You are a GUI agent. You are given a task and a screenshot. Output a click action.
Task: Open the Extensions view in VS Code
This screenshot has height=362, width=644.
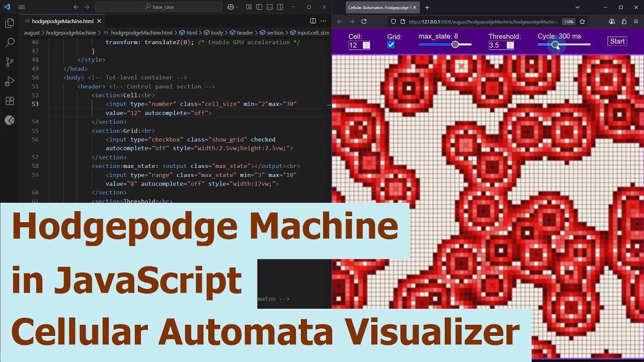(x=9, y=101)
